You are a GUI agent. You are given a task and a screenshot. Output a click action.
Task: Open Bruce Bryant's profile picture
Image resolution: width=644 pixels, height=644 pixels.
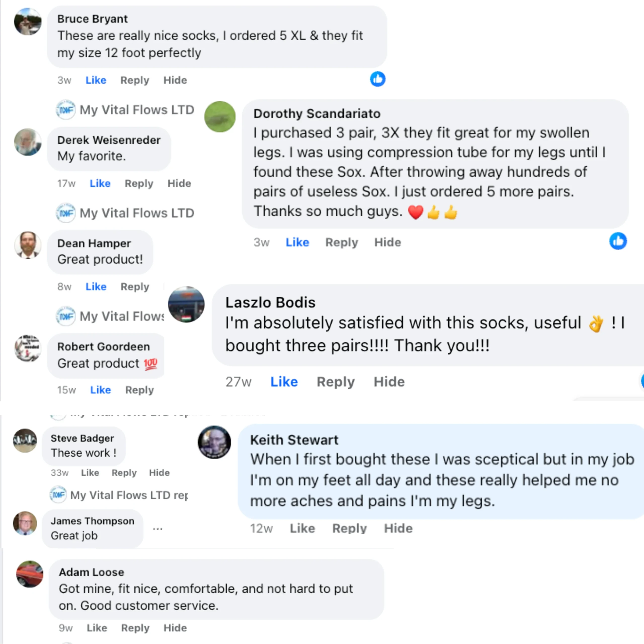coord(28,22)
